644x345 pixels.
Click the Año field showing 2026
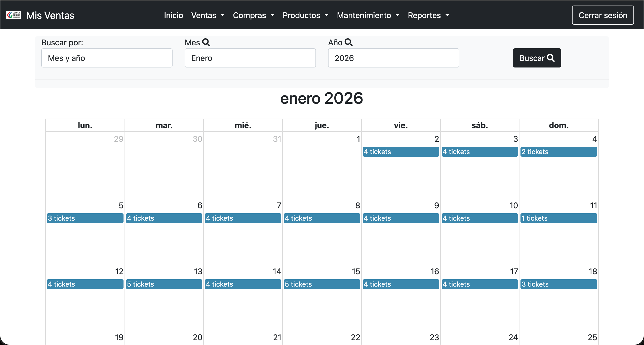pyautogui.click(x=394, y=58)
